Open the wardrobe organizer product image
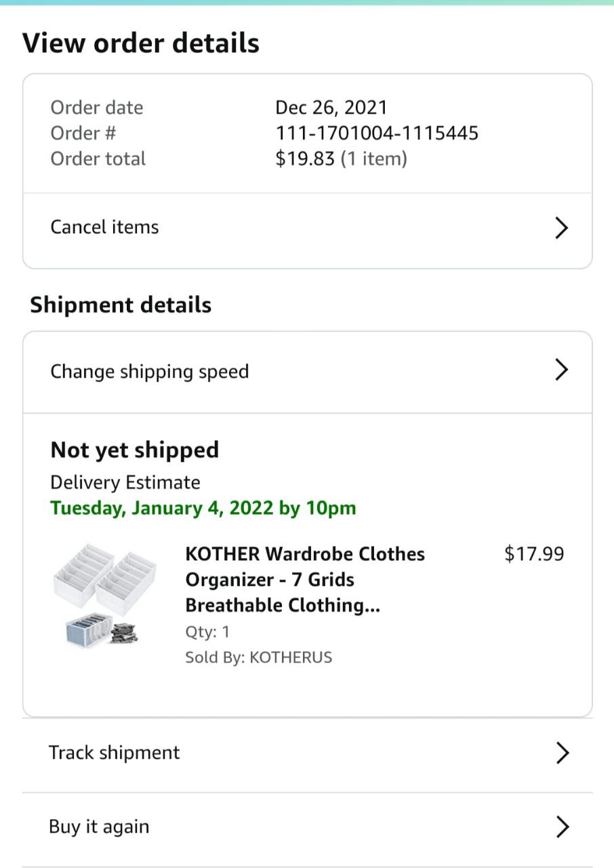This screenshot has width=614, height=868. (x=104, y=593)
